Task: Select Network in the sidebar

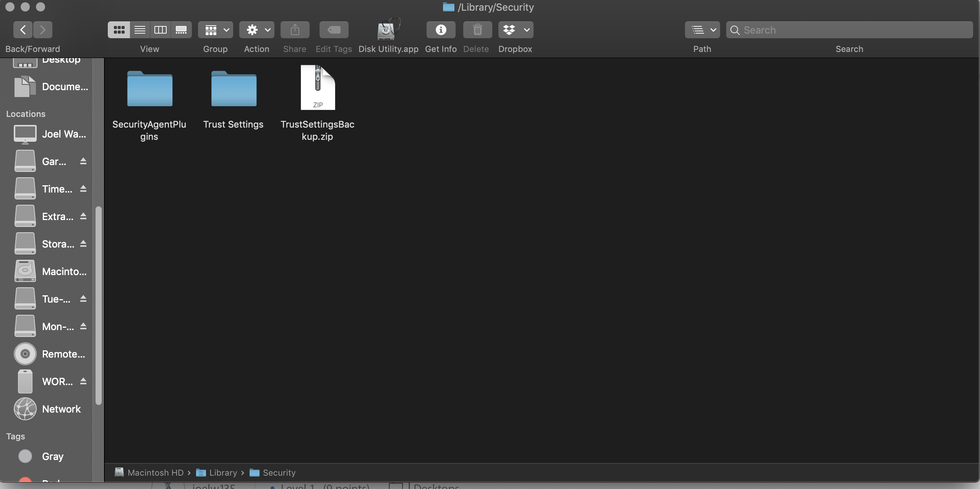Action: coord(61,409)
